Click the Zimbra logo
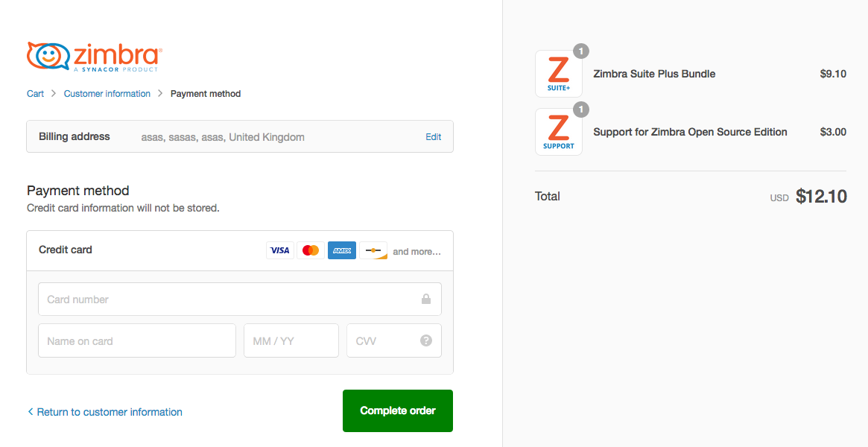The width and height of the screenshot is (868, 447). (x=95, y=57)
